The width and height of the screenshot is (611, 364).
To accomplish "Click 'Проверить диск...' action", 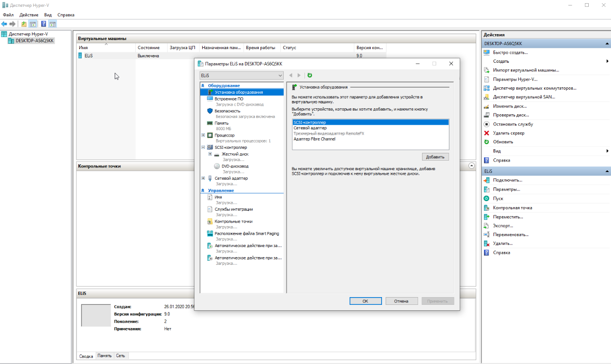I will pyautogui.click(x=511, y=115).
